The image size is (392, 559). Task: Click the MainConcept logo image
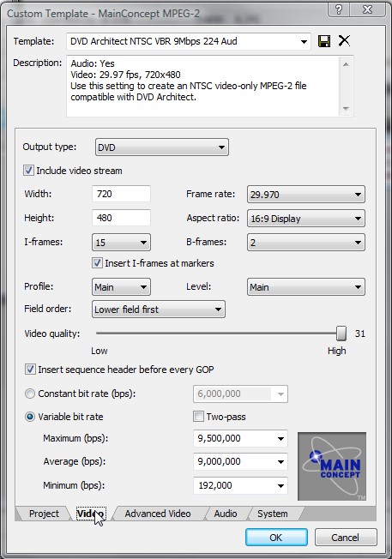[332, 466]
